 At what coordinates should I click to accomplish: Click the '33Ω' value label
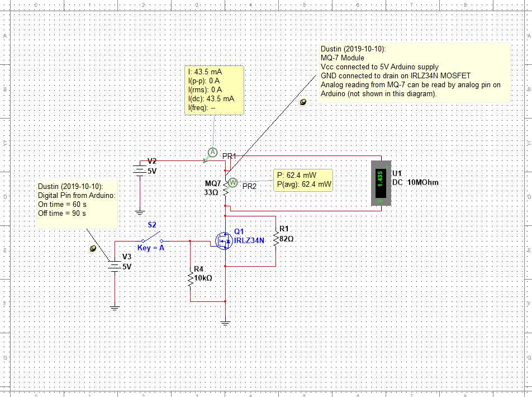click(x=211, y=192)
